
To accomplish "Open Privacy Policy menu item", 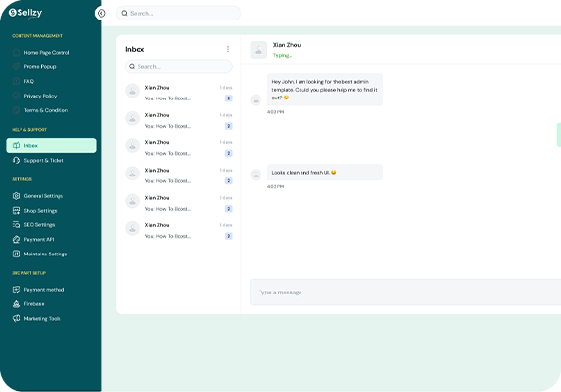I will pos(51,96).
